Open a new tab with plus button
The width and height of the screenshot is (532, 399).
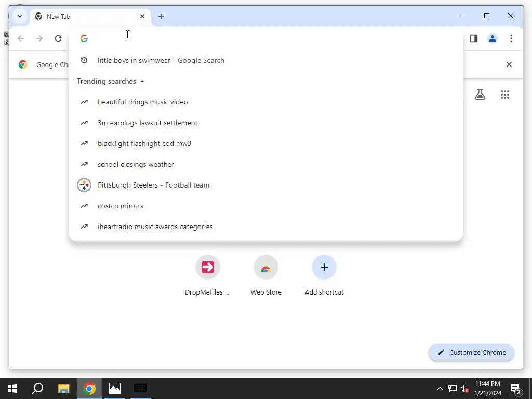click(x=161, y=16)
